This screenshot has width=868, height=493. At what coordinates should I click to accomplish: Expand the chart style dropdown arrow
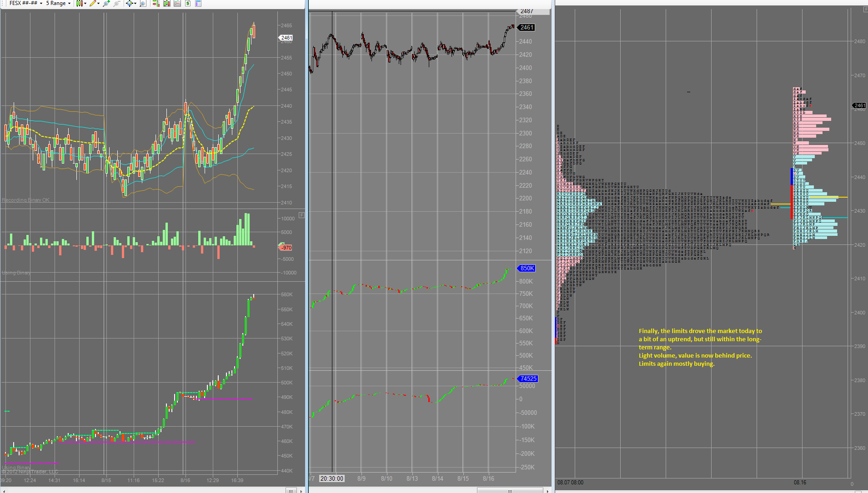point(85,3)
